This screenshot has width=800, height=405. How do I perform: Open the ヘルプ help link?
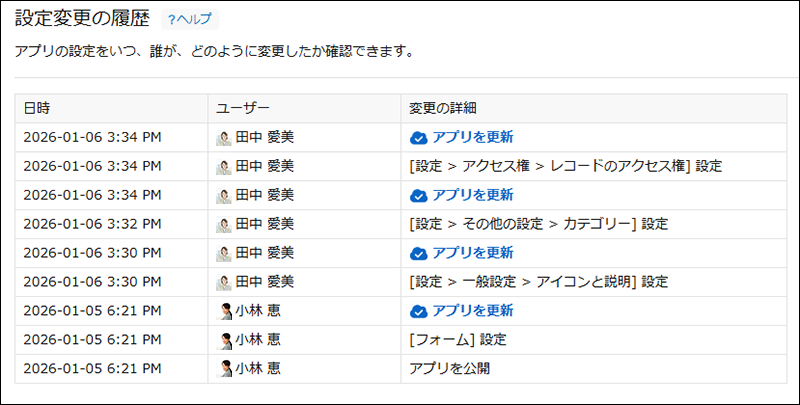pos(190,19)
